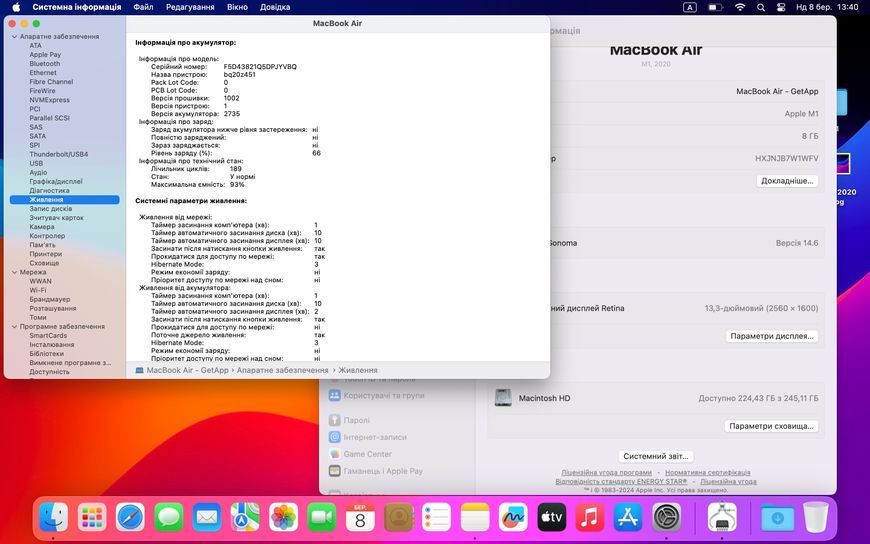Image resolution: width=870 pixels, height=544 pixels.
Task: Select Пам'ять in the sidebar
Action: point(42,245)
